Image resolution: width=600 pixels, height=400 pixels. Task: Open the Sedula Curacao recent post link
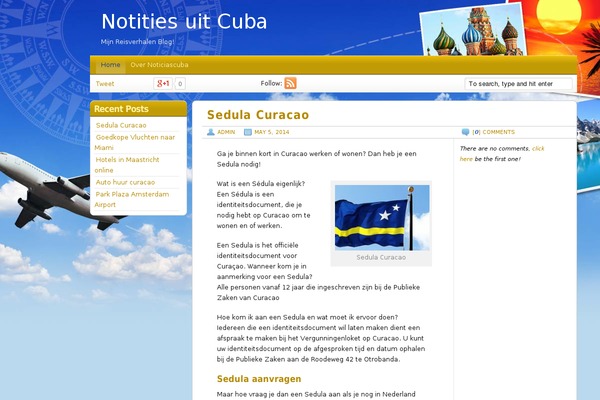(x=121, y=125)
